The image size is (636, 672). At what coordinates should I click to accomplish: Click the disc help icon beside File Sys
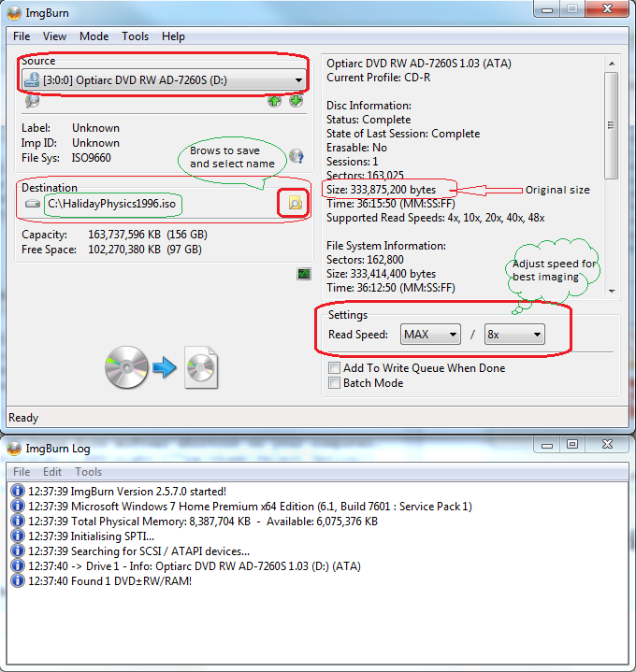(x=296, y=156)
